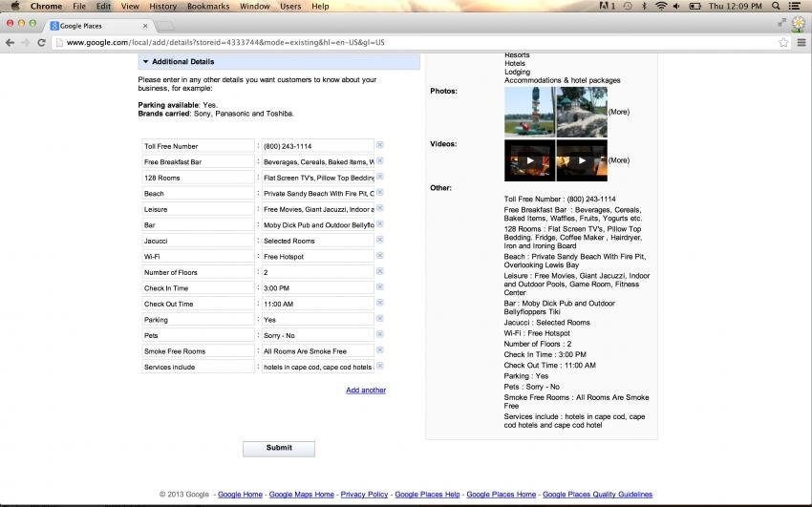The height and width of the screenshot is (507, 812).
Task: Select the Google Places tab
Action: (x=98, y=26)
